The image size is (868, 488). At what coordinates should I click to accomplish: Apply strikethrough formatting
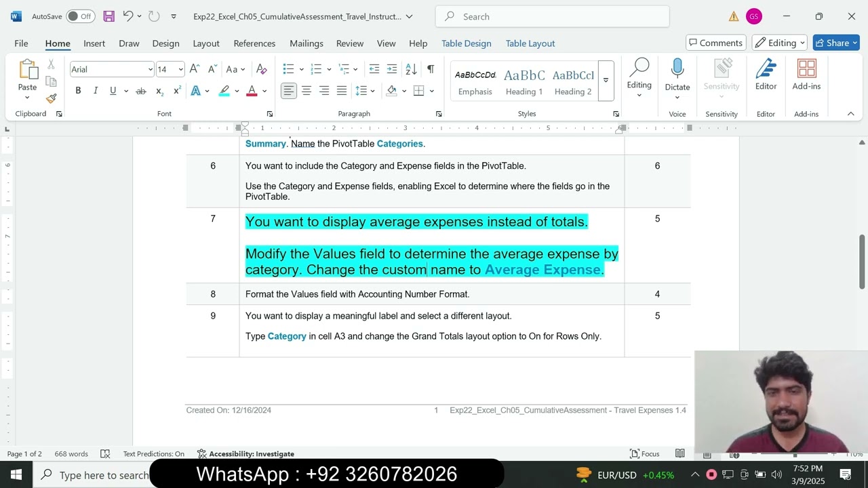141,91
